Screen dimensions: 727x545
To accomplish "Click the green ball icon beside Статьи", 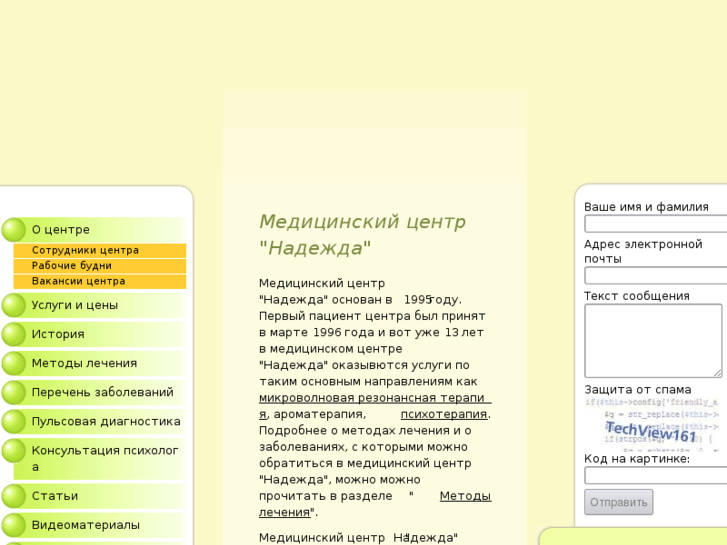I will click(x=14, y=496).
